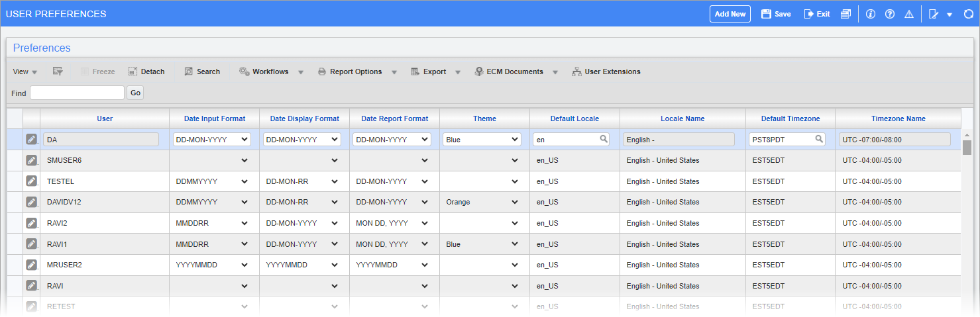Click the Save icon in header
This screenshot has height=317, width=980.
point(766,14)
